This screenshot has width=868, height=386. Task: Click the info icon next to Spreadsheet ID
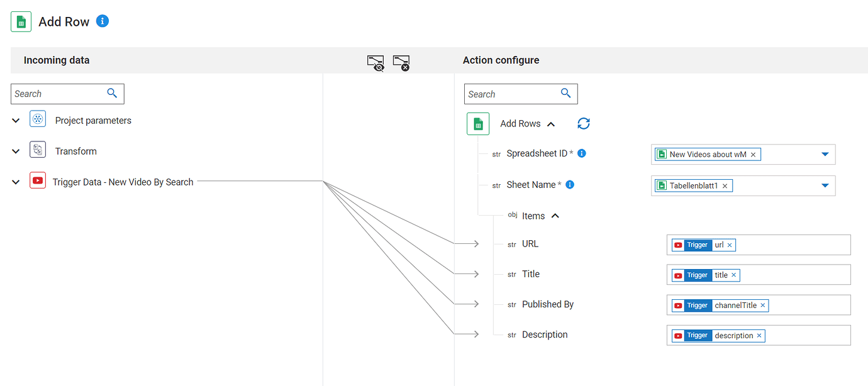point(582,153)
